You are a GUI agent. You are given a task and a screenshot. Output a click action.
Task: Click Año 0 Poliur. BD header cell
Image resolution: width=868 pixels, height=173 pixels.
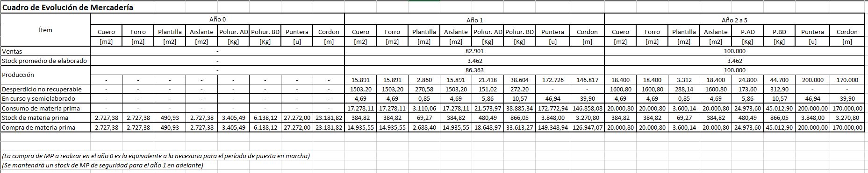[x=265, y=32]
